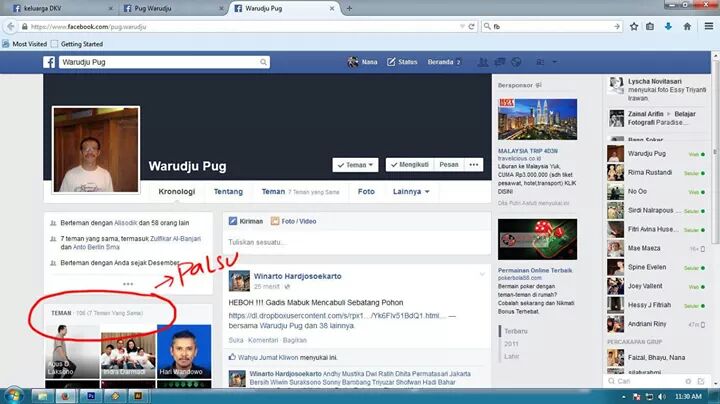Expand the account menu arrow in header
Screen dimensions: 720x404
[x=555, y=62]
